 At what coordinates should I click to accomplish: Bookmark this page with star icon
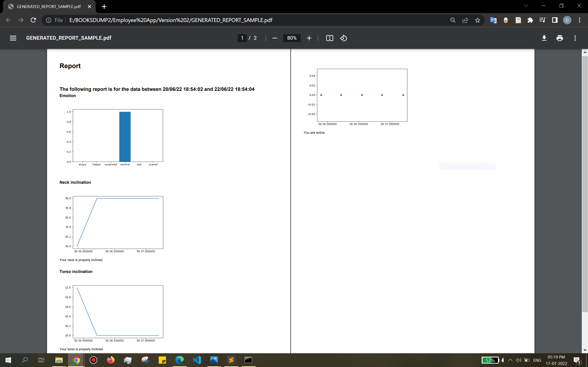478,20
